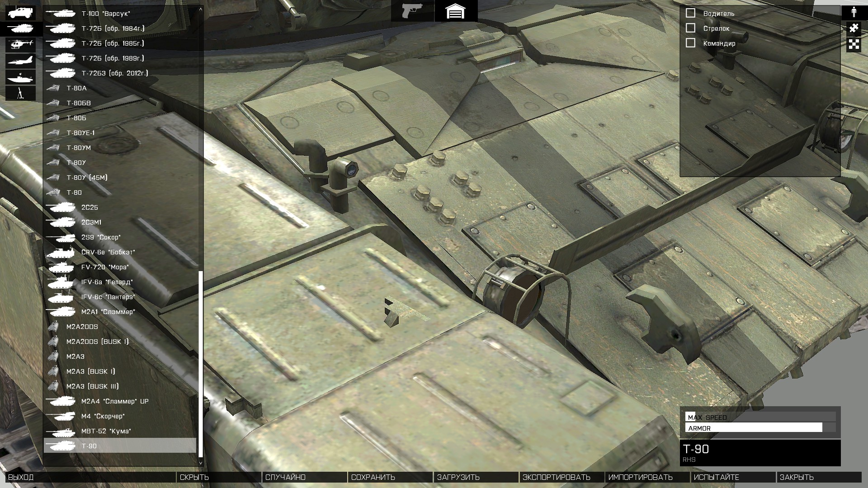The height and width of the screenshot is (488, 868).
Task: Open the crew person icon panel
Action: (854, 12)
